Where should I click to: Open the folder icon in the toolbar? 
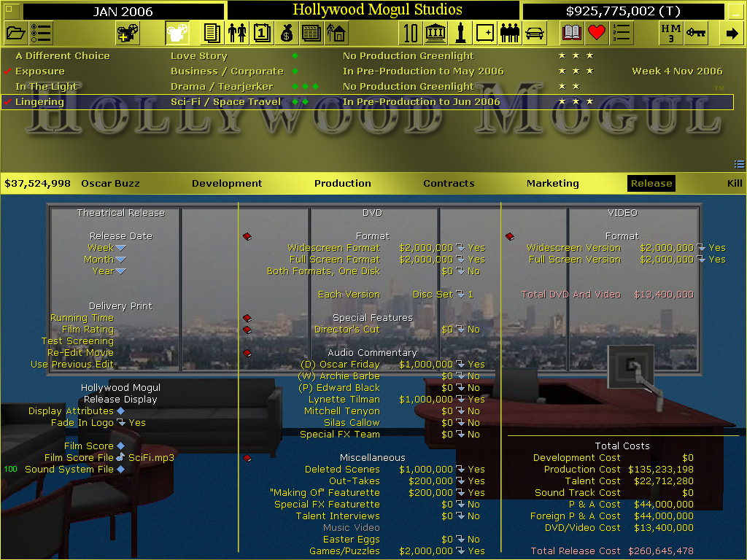16,33
